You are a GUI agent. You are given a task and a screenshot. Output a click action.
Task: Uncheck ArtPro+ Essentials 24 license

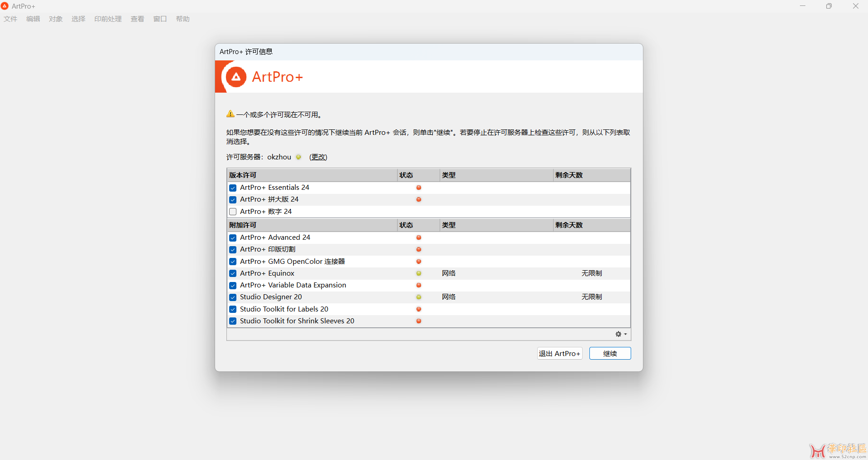(x=233, y=188)
